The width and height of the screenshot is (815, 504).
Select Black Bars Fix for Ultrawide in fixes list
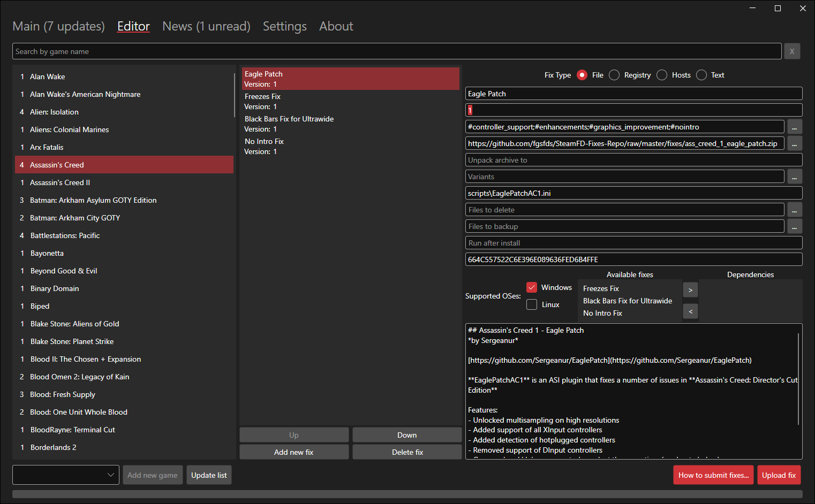tap(351, 124)
